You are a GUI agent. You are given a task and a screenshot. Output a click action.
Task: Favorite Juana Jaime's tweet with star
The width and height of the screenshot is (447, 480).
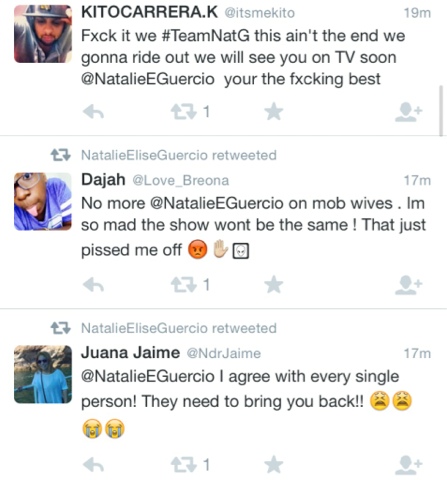click(x=274, y=464)
